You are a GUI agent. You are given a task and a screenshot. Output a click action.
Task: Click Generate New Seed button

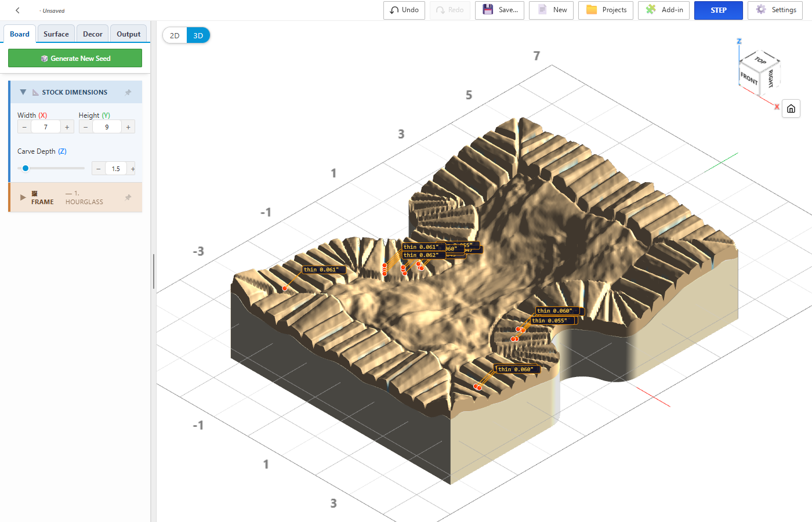[75, 58]
